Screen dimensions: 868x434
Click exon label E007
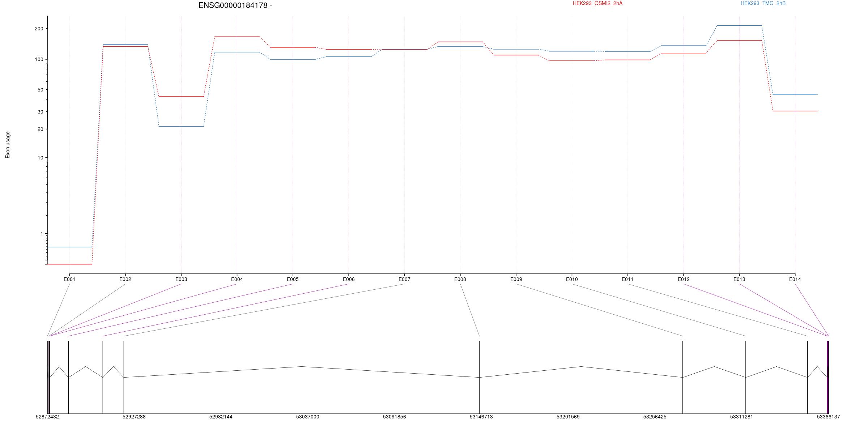coord(404,279)
